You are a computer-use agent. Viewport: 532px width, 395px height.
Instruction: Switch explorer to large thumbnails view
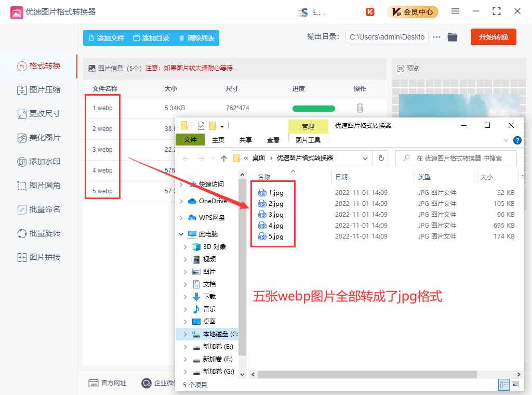516,385
